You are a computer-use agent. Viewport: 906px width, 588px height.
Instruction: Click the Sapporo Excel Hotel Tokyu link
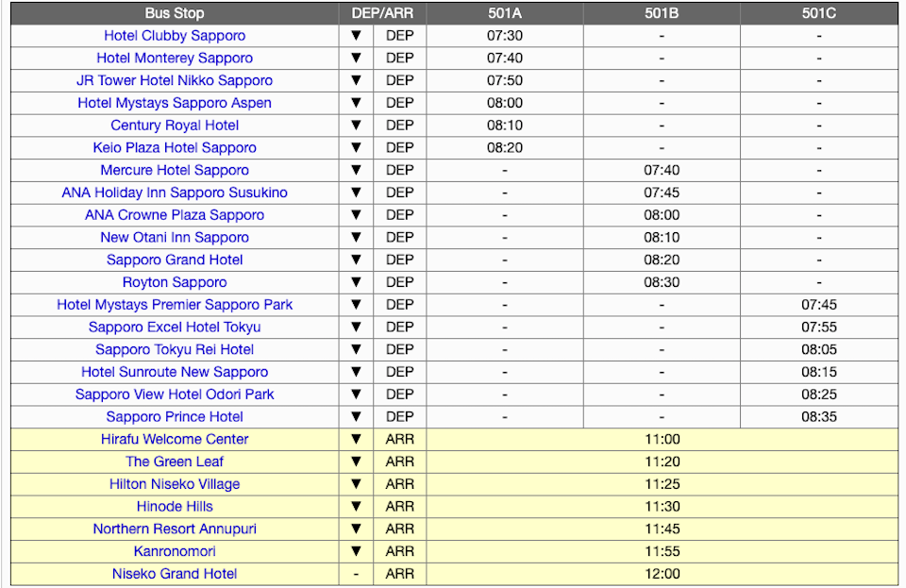175,328
